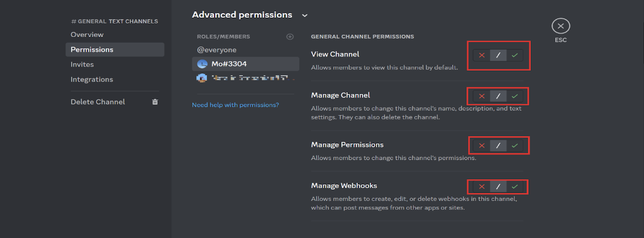Deny View Channel with red X
The image size is (644, 238).
(482, 55)
